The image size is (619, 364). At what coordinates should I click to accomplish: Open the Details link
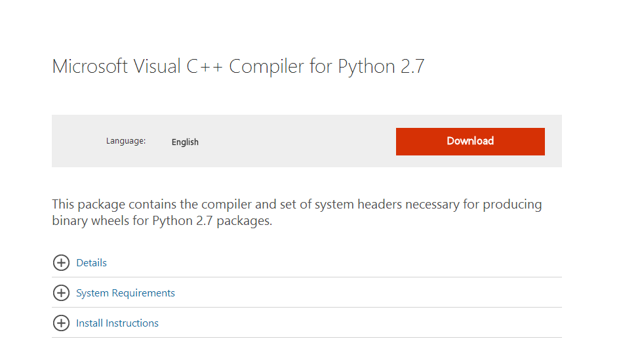point(92,263)
